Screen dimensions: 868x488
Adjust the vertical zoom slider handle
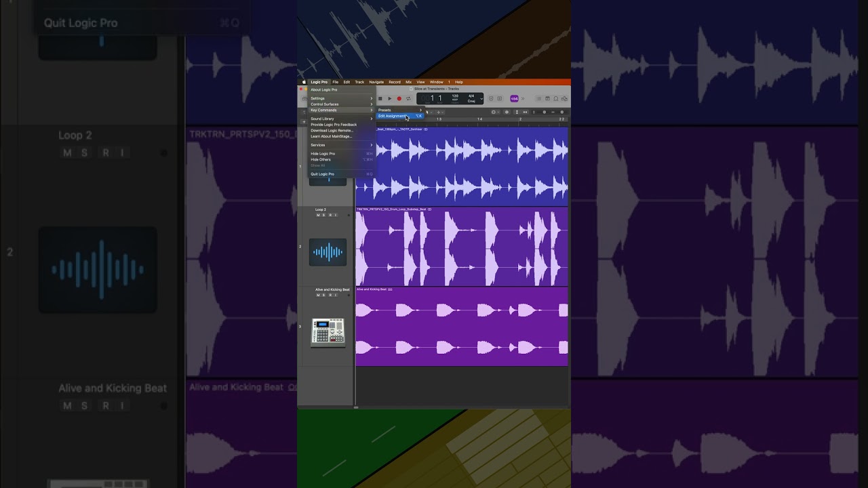(x=544, y=112)
